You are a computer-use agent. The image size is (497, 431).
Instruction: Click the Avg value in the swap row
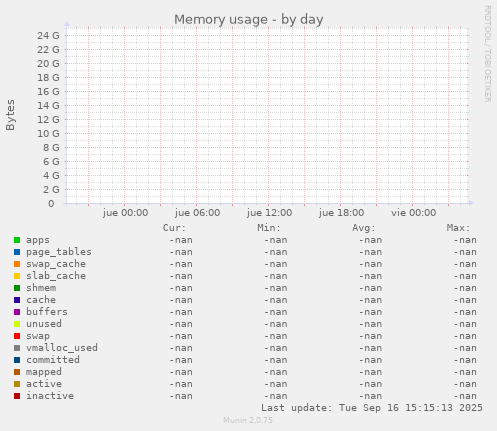[x=370, y=336]
